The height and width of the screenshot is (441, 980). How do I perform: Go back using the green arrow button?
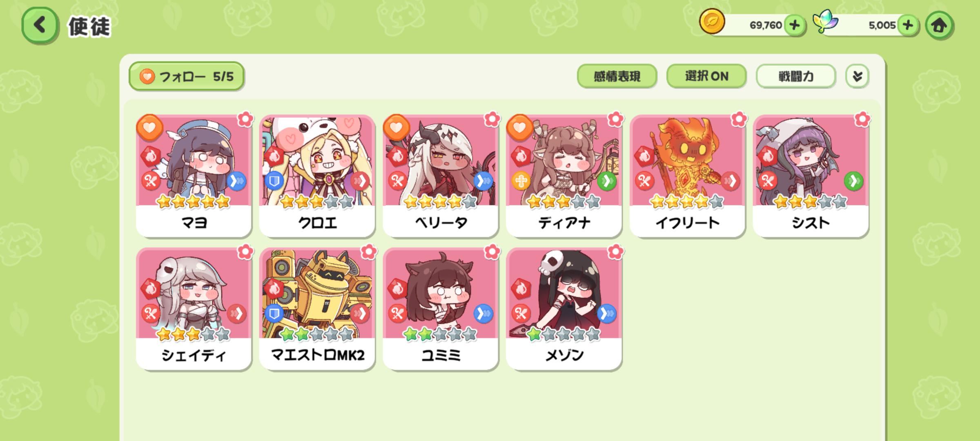point(39,25)
